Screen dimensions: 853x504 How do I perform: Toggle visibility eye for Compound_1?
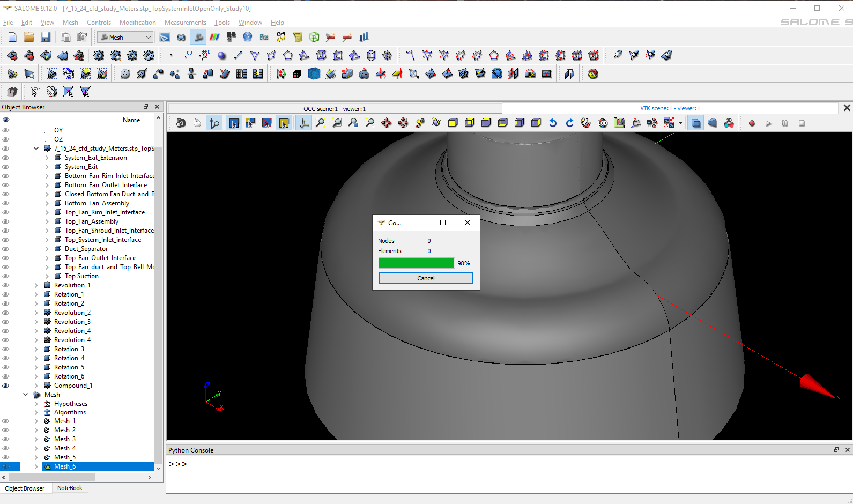click(6, 386)
